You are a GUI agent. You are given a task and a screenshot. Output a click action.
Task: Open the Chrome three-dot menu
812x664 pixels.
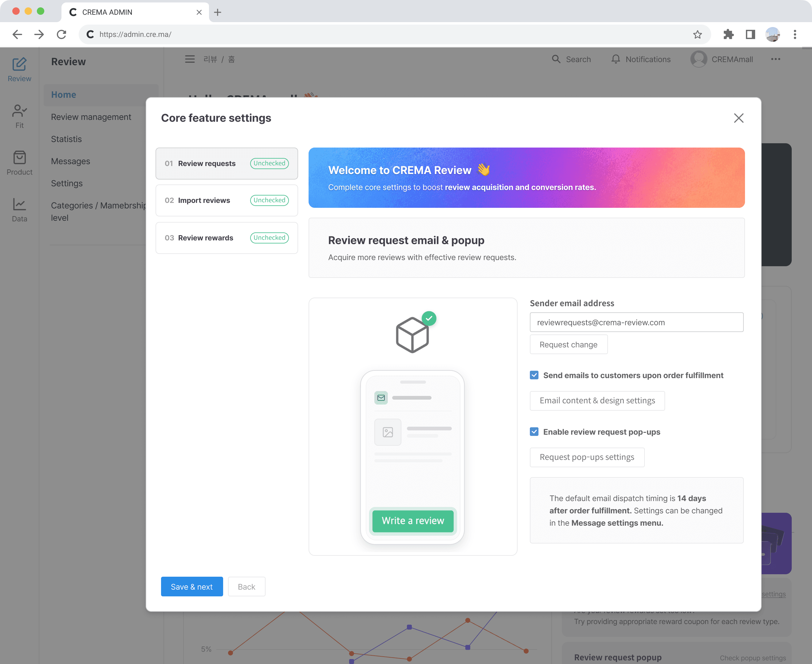[x=795, y=34]
